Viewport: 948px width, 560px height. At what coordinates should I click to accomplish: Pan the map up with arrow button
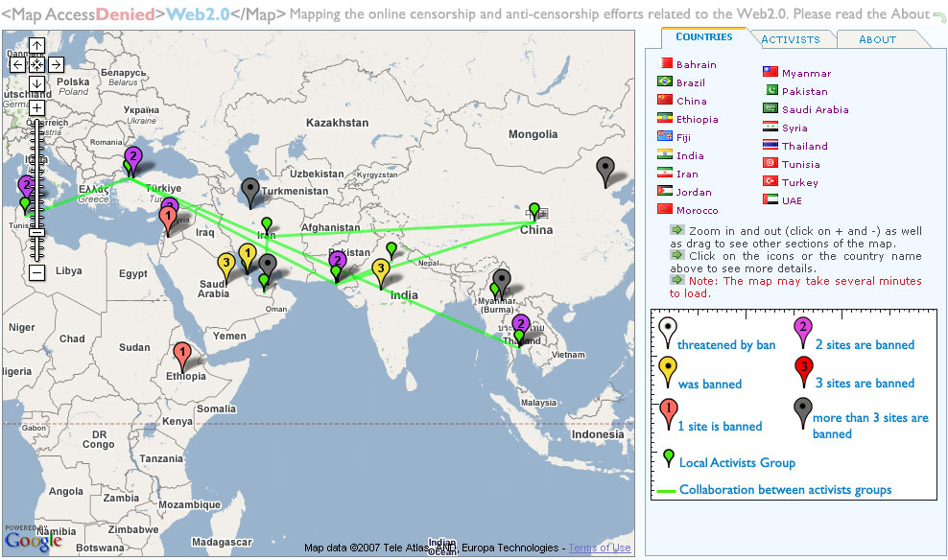point(36,45)
